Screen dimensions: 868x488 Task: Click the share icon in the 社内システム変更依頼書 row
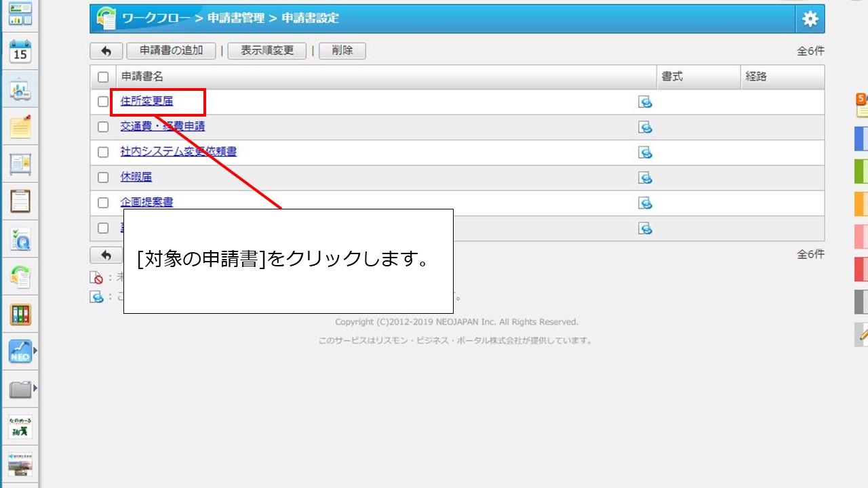click(645, 152)
